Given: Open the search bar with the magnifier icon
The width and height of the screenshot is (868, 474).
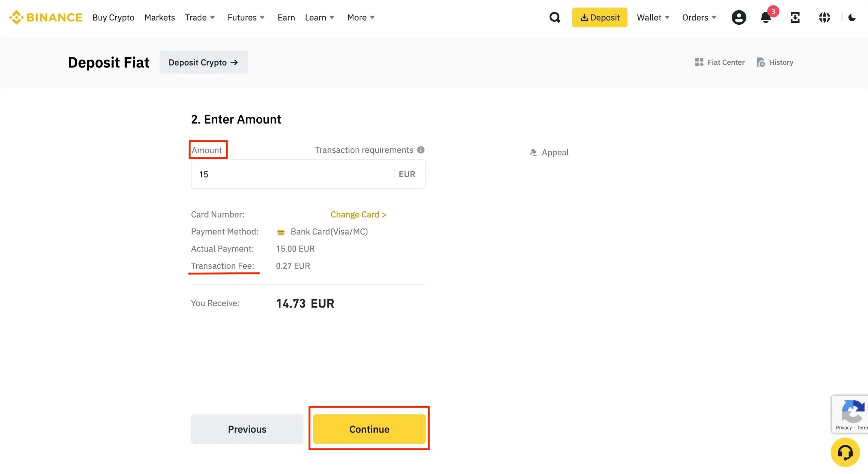Looking at the screenshot, I should (x=555, y=17).
